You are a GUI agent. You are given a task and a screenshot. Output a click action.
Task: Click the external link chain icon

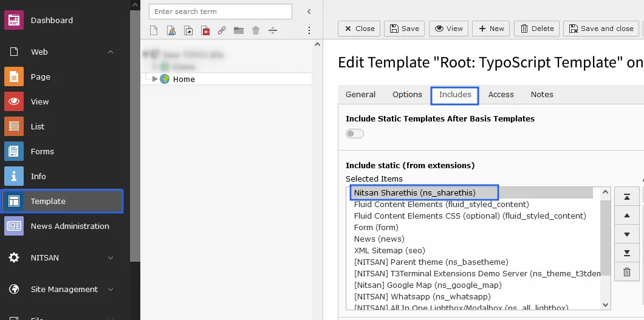(222, 30)
